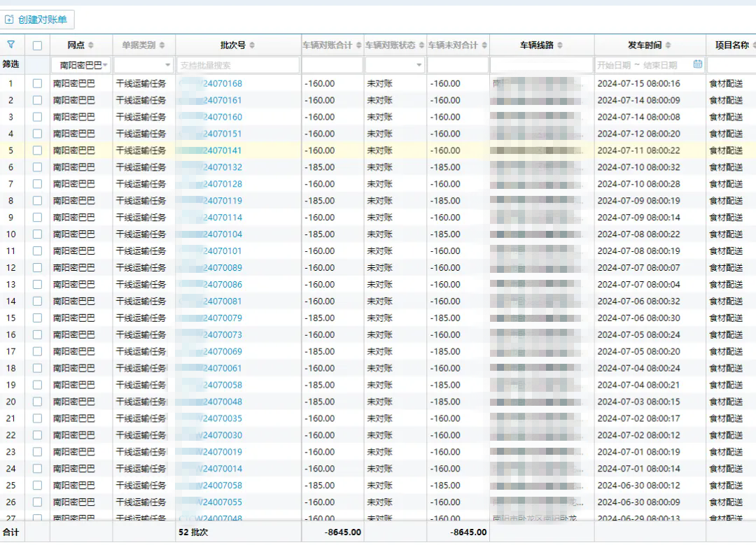Select departure time 2024-07-15 08:00:16
This screenshot has width=756, height=545.
639,83
